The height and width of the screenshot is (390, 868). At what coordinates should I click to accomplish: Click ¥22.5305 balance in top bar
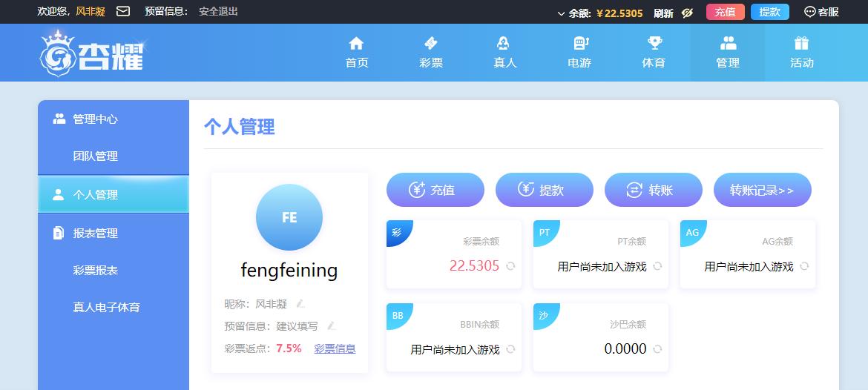tap(619, 13)
